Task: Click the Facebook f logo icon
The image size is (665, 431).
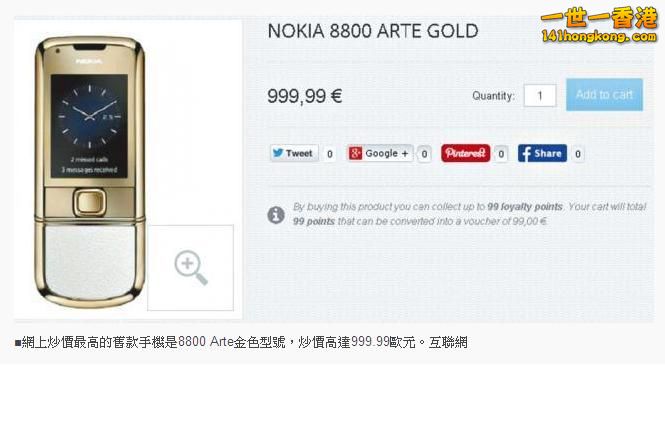Action: [x=525, y=154]
